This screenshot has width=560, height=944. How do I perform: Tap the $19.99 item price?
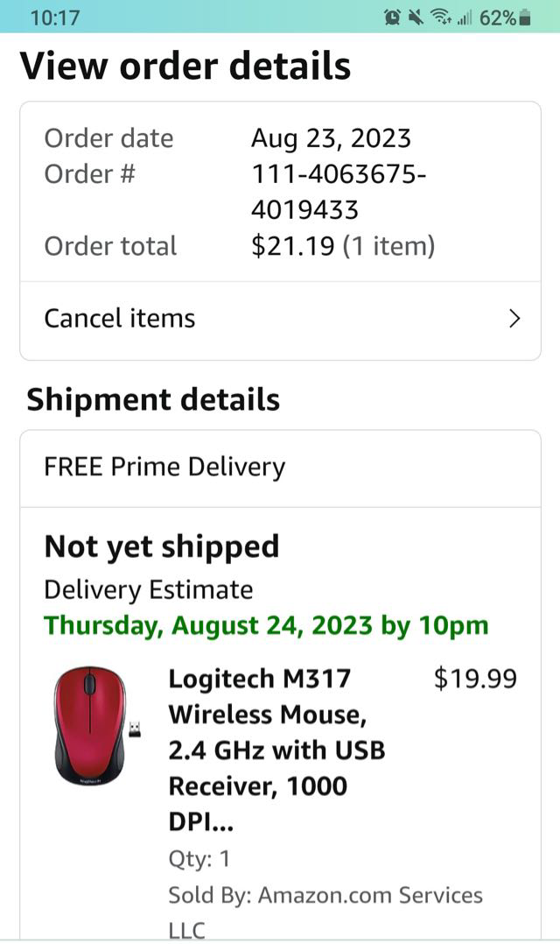coord(475,679)
